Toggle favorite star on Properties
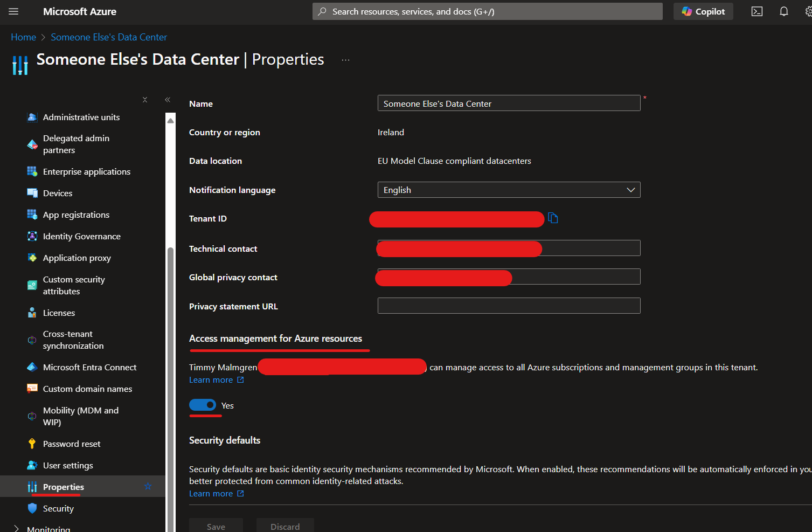The height and width of the screenshot is (532, 812). tap(148, 487)
